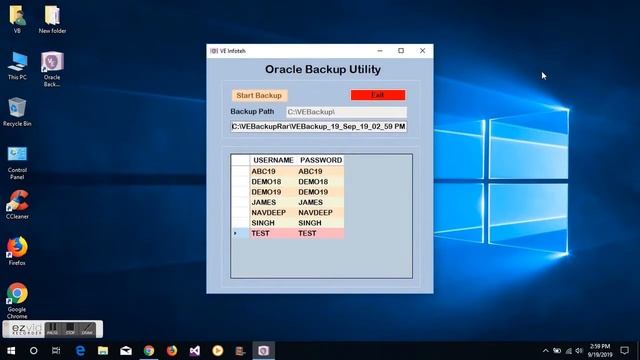Viewport: 640px width, 360px height.
Task: Click the PASSWORD column header
Action: coord(321,160)
